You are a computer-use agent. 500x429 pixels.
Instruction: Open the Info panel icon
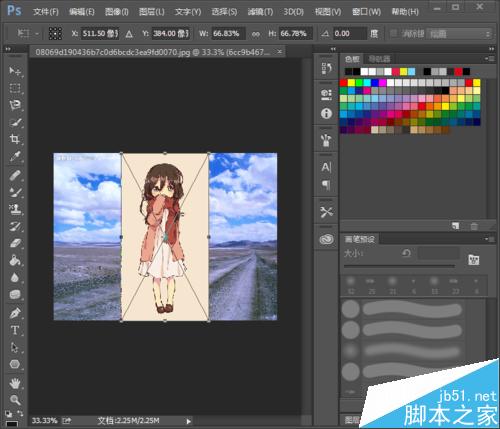point(326,114)
